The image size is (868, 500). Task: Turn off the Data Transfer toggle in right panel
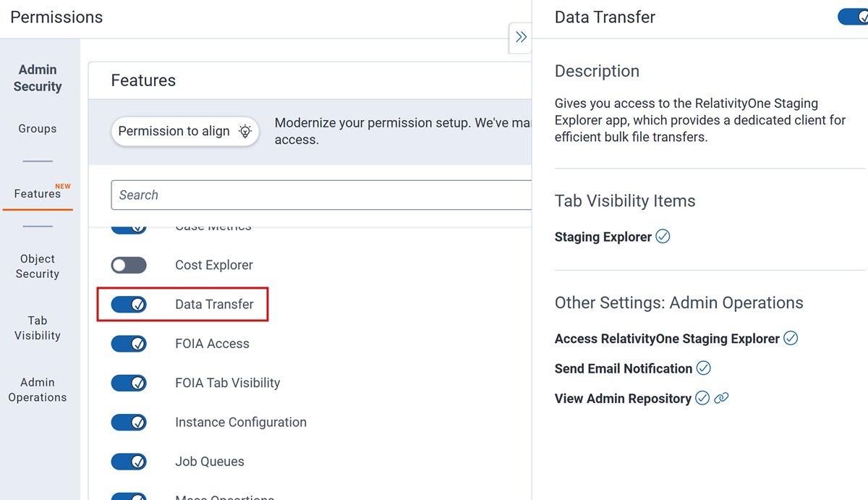tap(855, 16)
